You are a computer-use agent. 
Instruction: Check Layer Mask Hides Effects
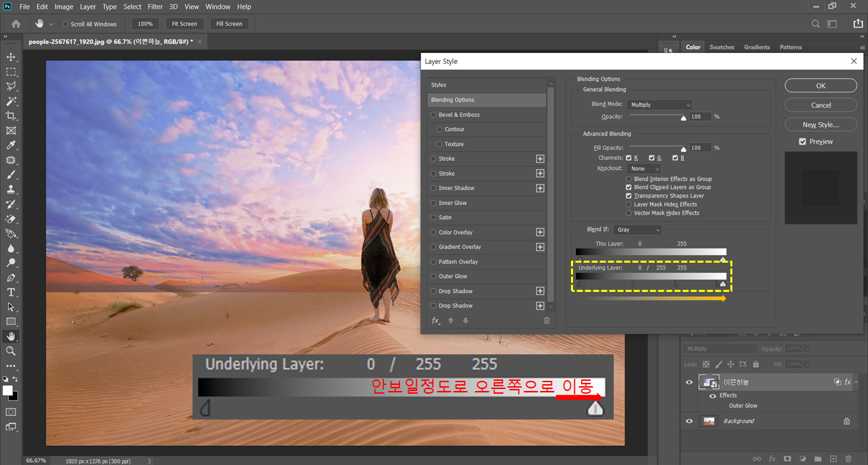(x=629, y=204)
